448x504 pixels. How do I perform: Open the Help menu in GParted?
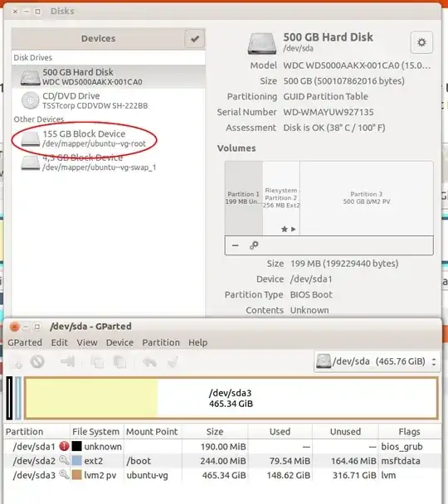click(x=197, y=342)
